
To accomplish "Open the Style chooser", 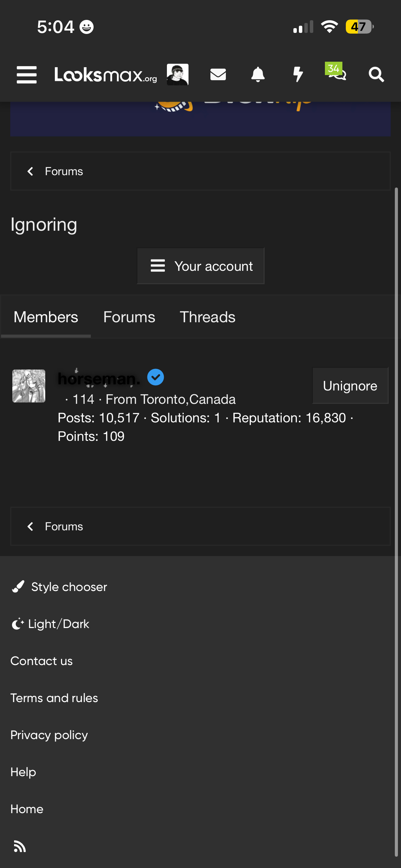I will (59, 587).
